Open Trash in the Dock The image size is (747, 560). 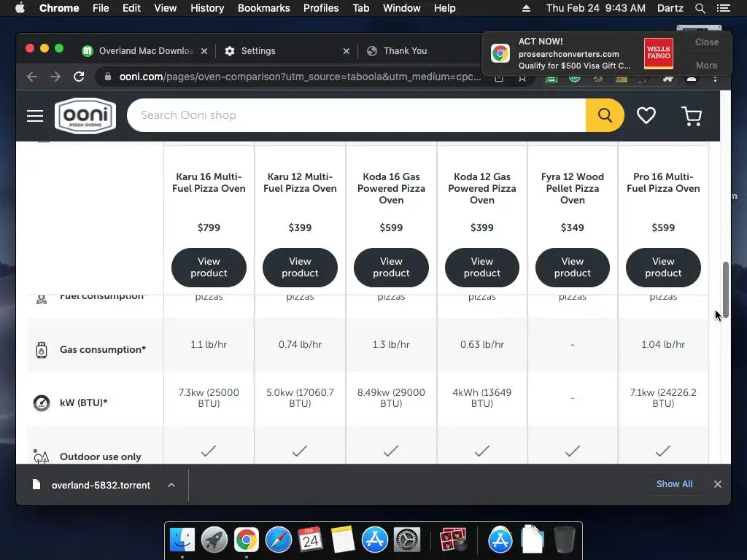coord(565,540)
